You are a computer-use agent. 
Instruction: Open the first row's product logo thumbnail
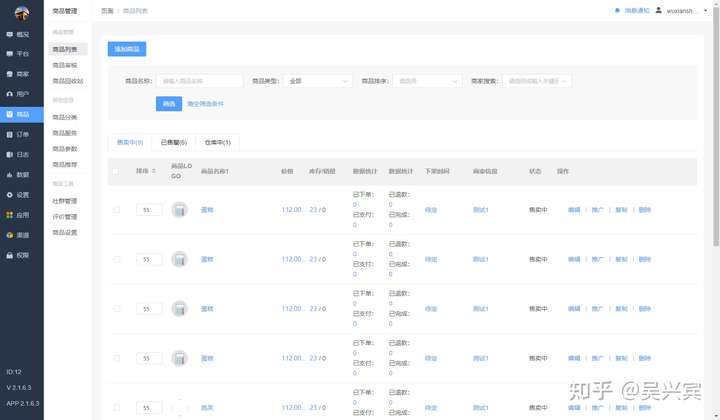[x=180, y=210]
